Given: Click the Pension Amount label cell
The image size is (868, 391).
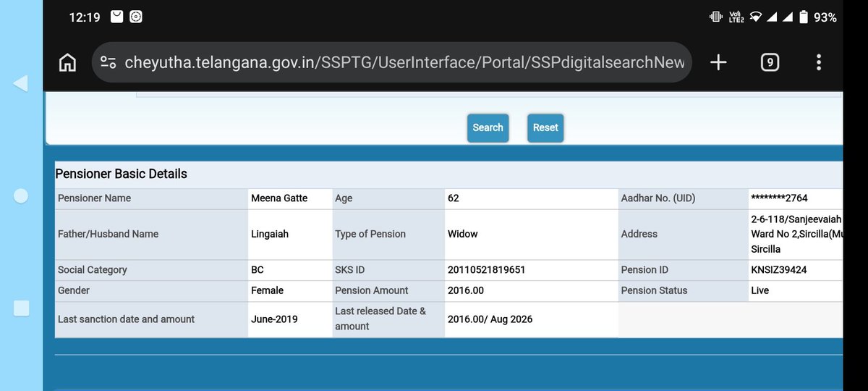Looking at the screenshot, I should tap(388, 290).
